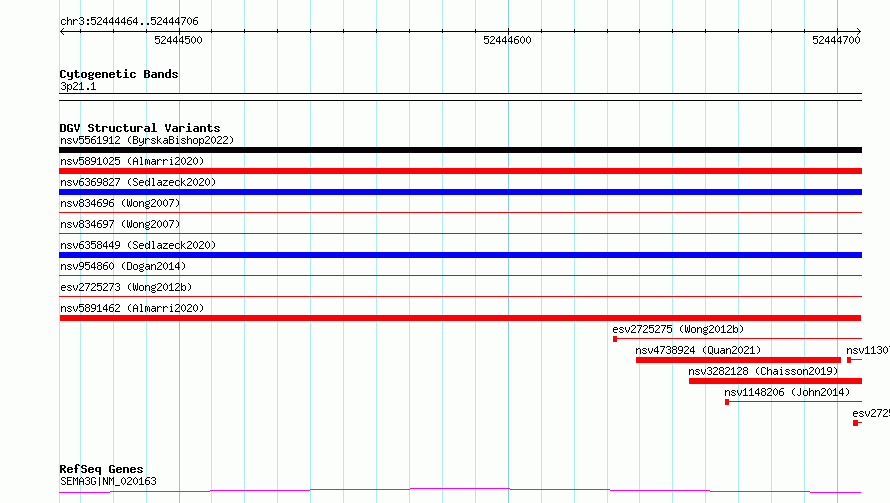The width and height of the screenshot is (890, 503).
Task: Click the 52444600 ruler position label
Action: tap(507, 40)
